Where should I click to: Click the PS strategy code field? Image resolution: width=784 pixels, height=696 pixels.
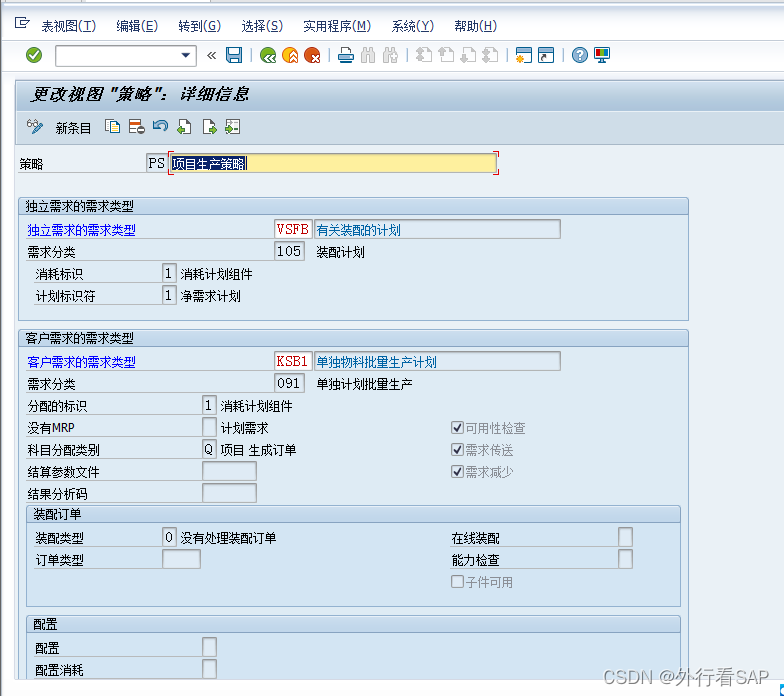pyautogui.click(x=156, y=163)
